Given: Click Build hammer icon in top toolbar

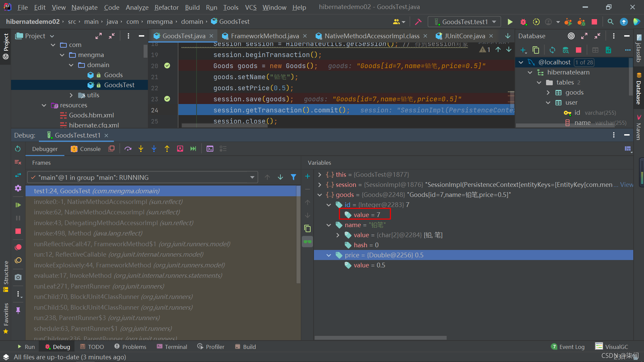Looking at the screenshot, I should [x=418, y=22].
